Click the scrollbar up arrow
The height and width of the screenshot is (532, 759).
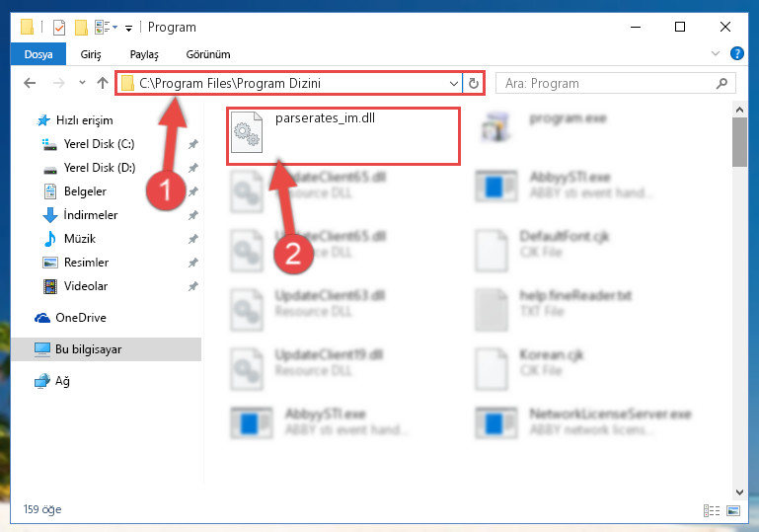(x=739, y=110)
